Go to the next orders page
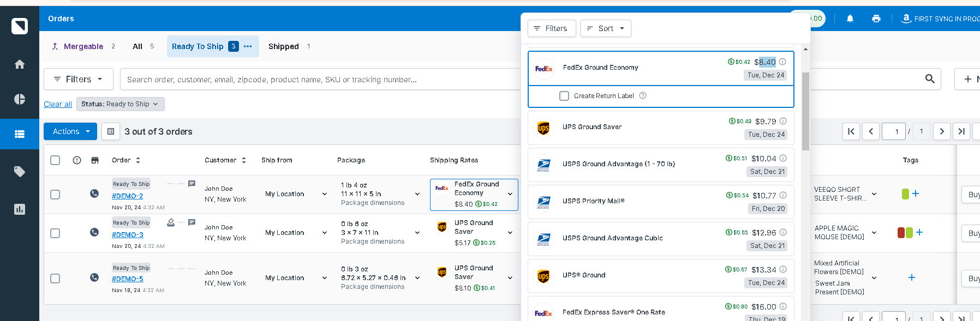The image size is (980, 321). (942, 131)
